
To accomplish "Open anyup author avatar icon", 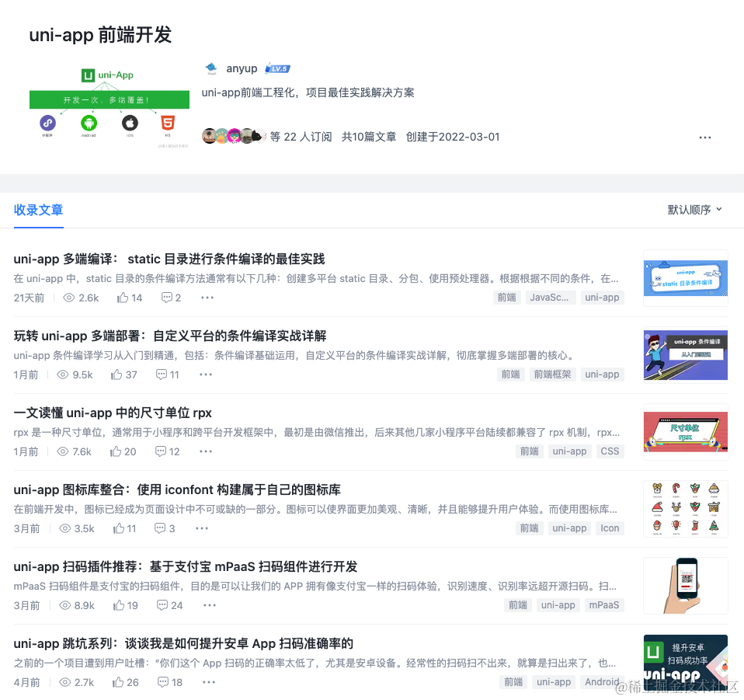I will point(211,68).
